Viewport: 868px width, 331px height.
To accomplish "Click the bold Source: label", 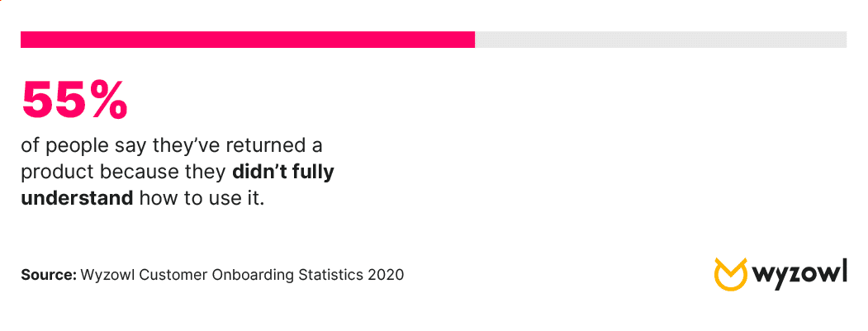I will click(49, 275).
